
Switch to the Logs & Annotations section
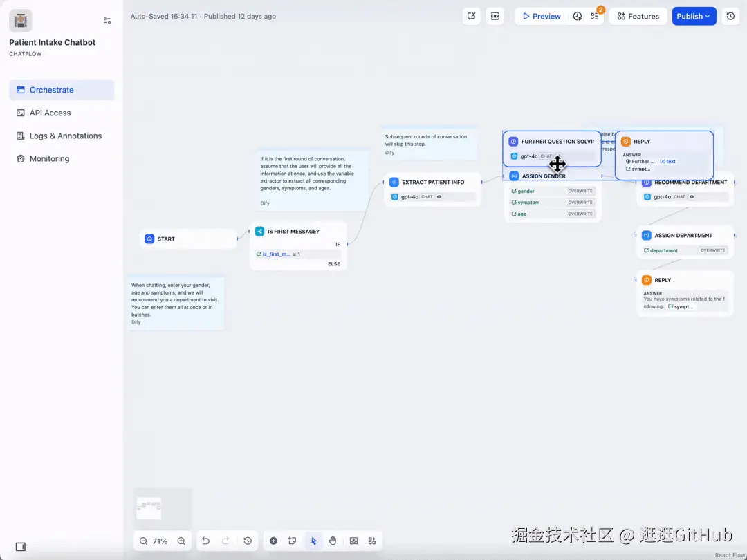tap(66, 136)
